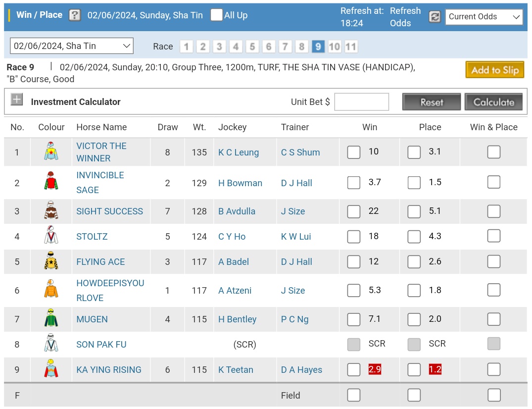Tick the Field Win checkbox
The image size is (532, 409).
click(x=353, y=395)
